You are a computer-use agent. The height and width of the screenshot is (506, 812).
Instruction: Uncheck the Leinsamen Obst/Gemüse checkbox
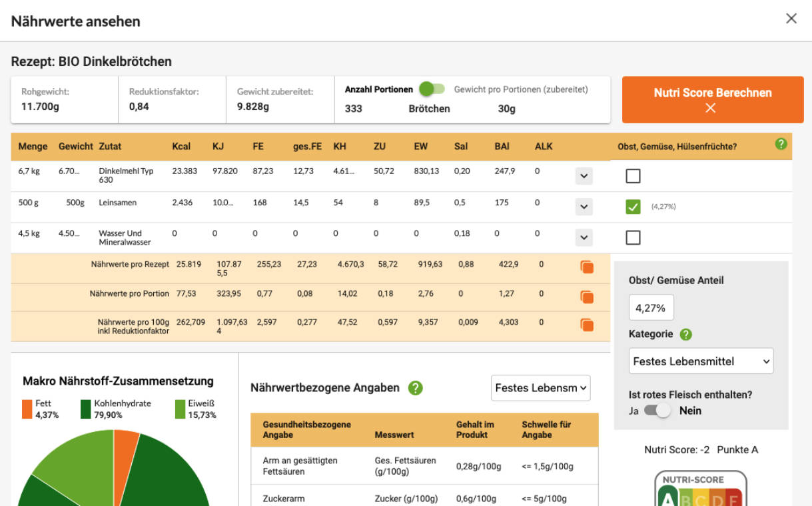(x=633, y=207)
